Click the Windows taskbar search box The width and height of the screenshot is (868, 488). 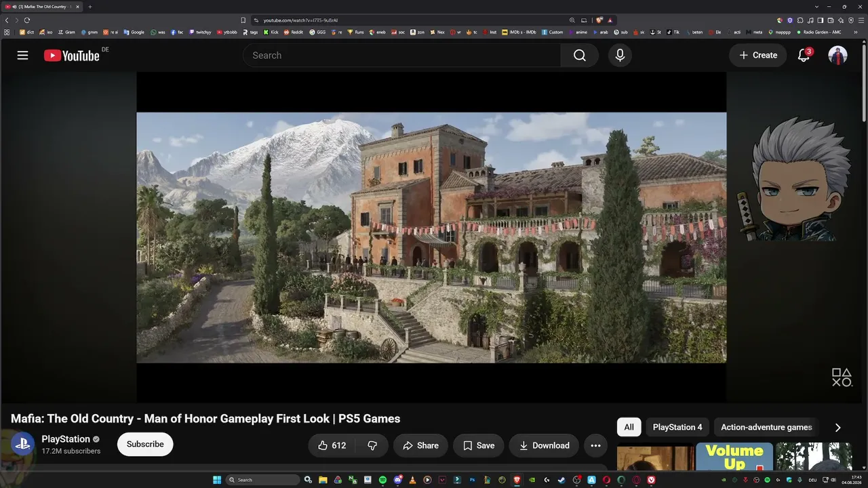click(263, 480)
